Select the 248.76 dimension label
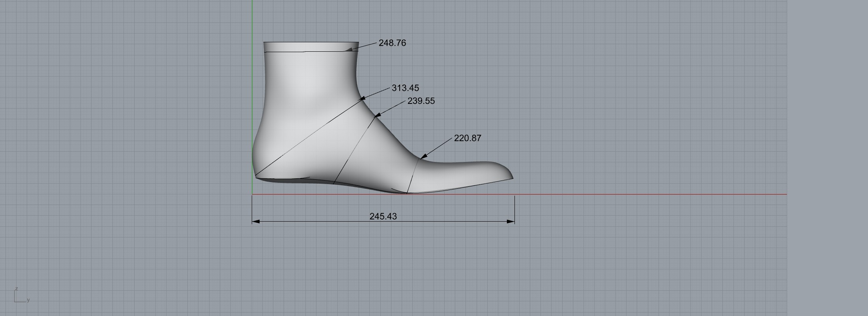 point(392,43)
